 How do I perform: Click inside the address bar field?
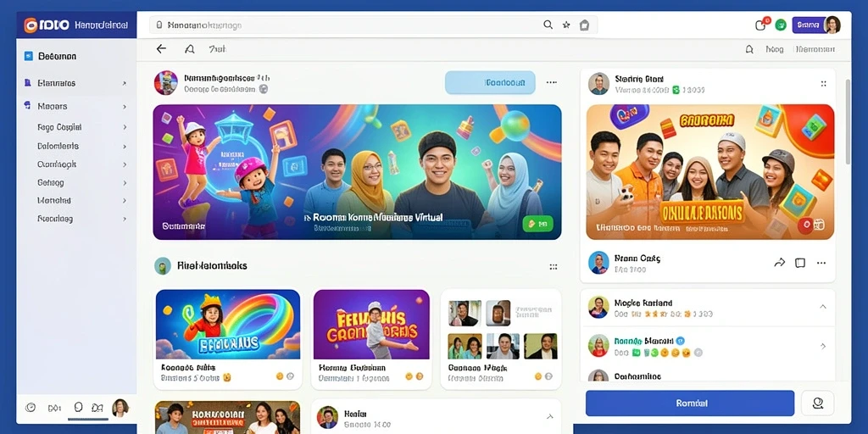[374, 25]
